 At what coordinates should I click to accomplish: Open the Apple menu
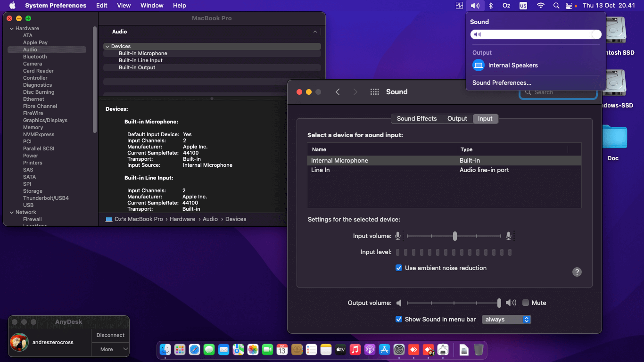click(12, 6)
